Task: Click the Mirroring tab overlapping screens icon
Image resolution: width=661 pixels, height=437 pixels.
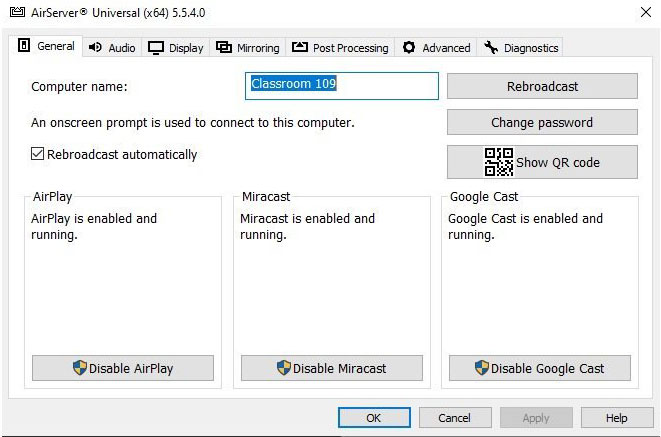Action: tap(224, 47)
